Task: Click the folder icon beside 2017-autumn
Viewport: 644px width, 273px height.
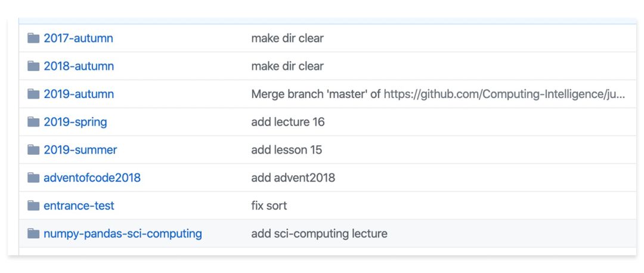Action: [x=33, y=38]
